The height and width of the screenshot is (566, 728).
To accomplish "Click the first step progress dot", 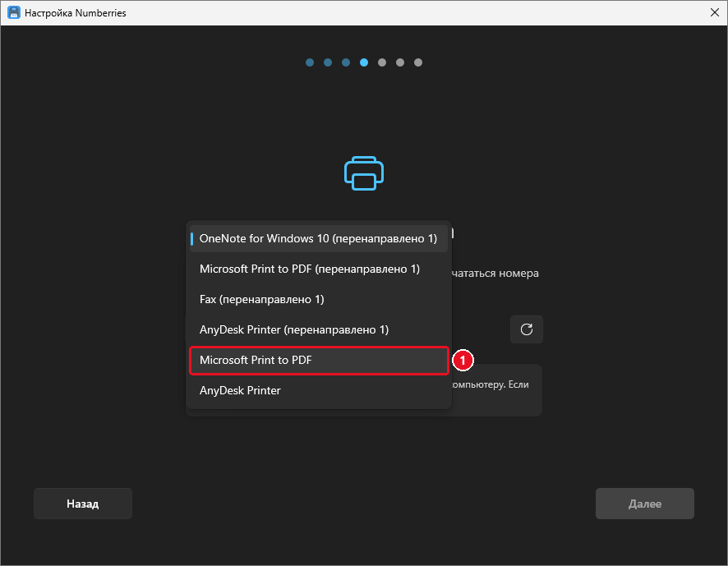I will [310, 62].
